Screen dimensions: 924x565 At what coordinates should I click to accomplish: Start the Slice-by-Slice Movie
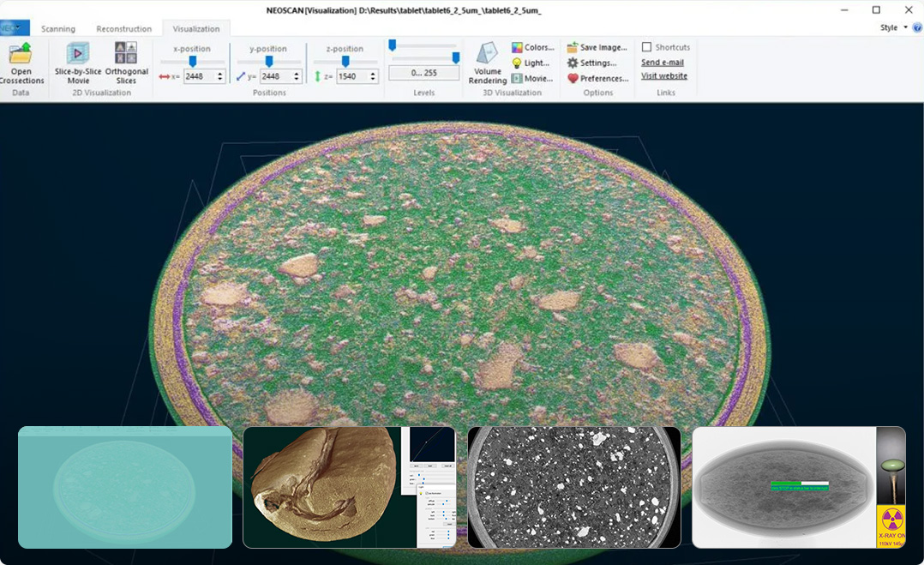(78, 55)
